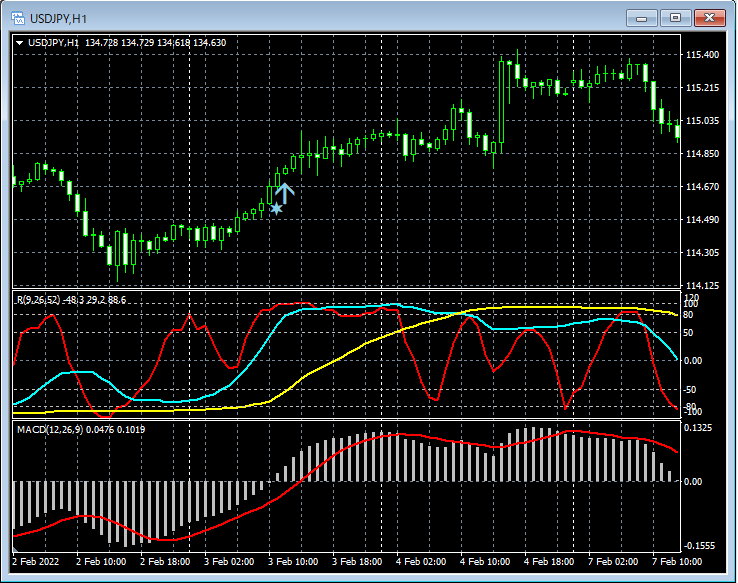The height and width of the screenshot is (583, 738).
Task: Click the blue up-arrow buy signal marker
Action: pos(285,192)
